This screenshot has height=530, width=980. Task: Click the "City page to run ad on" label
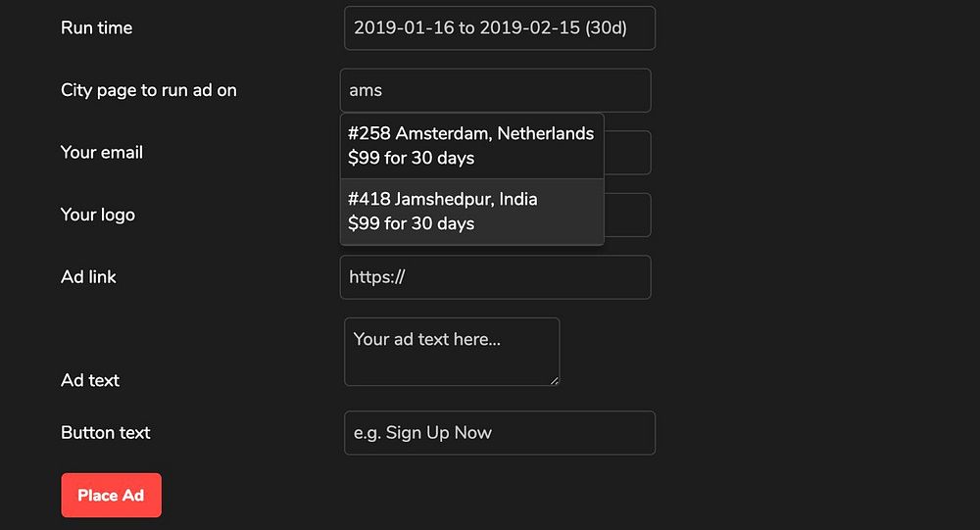(x=149, y=90)
